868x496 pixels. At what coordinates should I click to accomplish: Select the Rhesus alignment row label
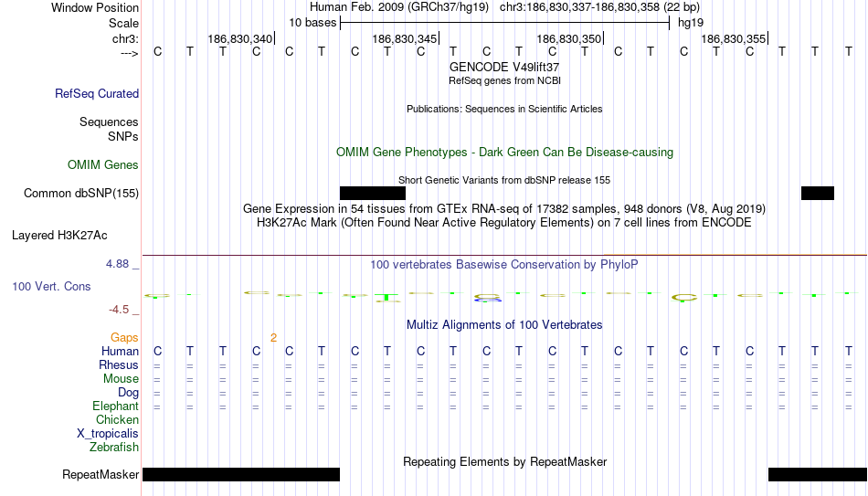pos(119,365)
